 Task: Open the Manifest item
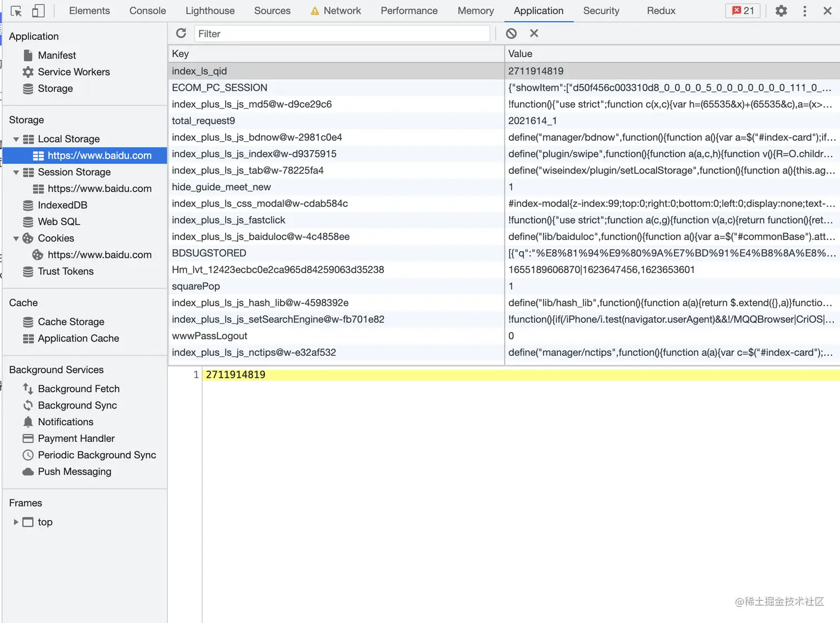(x=57, y=55)
